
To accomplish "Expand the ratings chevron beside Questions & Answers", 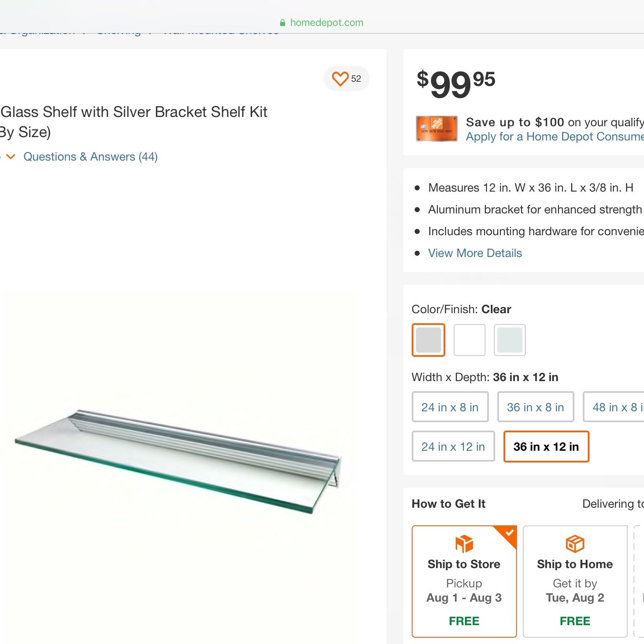I will tap(11, 157).
